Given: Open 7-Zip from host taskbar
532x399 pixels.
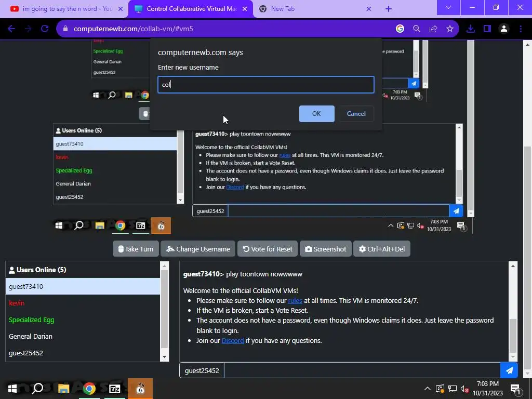Looking at the screenshot, I should pos(115,389).
